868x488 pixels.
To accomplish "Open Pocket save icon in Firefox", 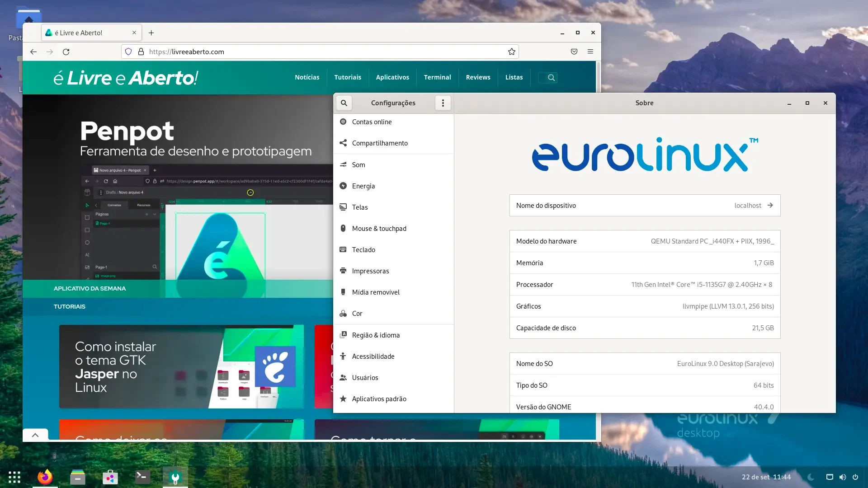I will pos(574,52).
